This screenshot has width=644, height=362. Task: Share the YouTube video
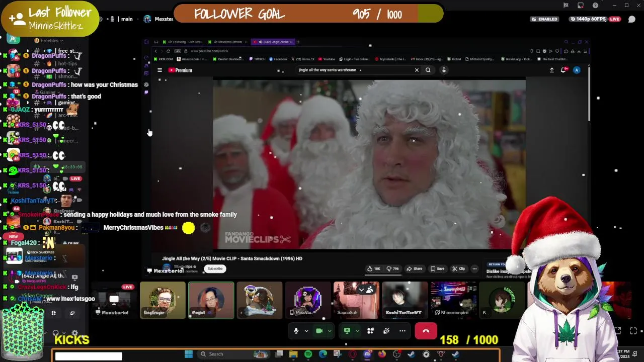(415, 268)
